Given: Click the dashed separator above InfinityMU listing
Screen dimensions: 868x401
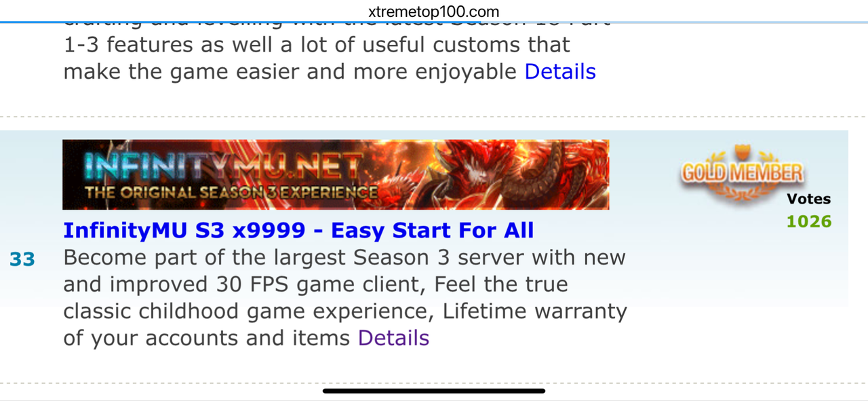Looking at the screenshot, I should (x=434, y=117).
